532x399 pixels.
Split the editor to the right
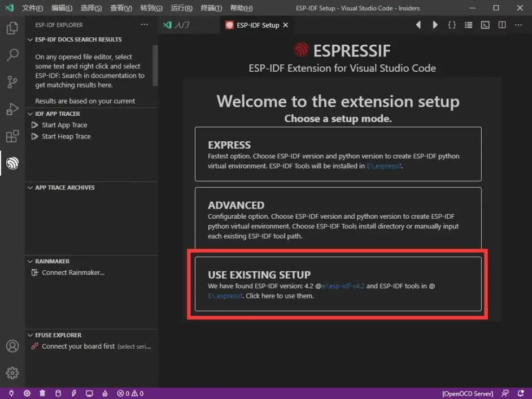(502, 25)
